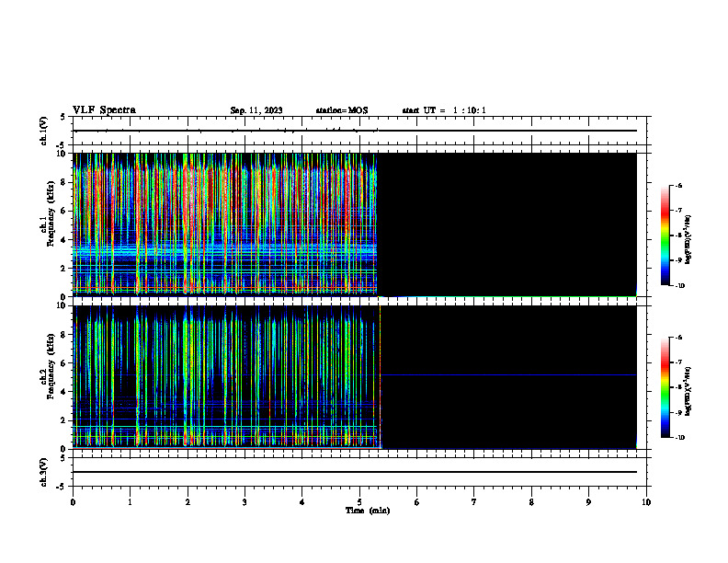This screenshot has height=563, width=728.
Task: Click the time axis tick label "3"
Action: pyautogui.click(x=245, y=502)
